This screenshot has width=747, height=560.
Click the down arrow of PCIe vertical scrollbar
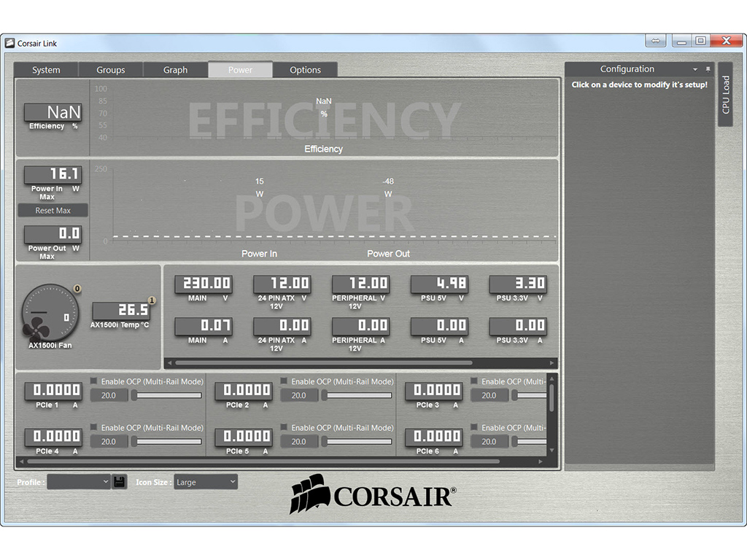(x=551, y=450)
